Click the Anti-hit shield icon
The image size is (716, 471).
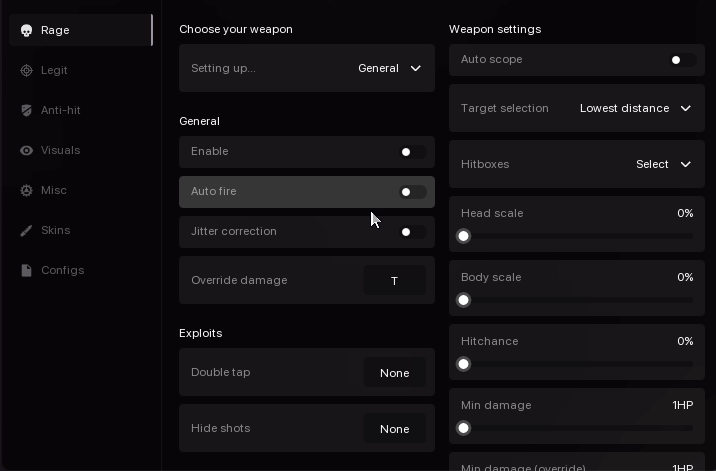27,111
